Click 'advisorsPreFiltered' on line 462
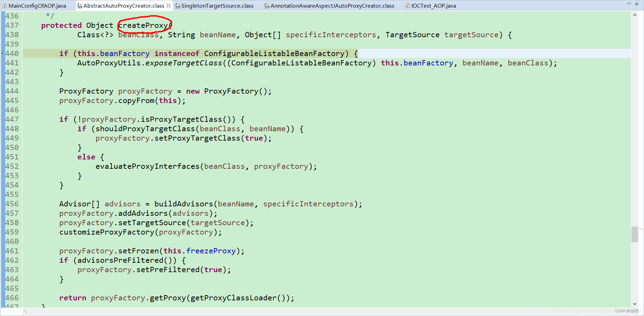 point(120,260)
